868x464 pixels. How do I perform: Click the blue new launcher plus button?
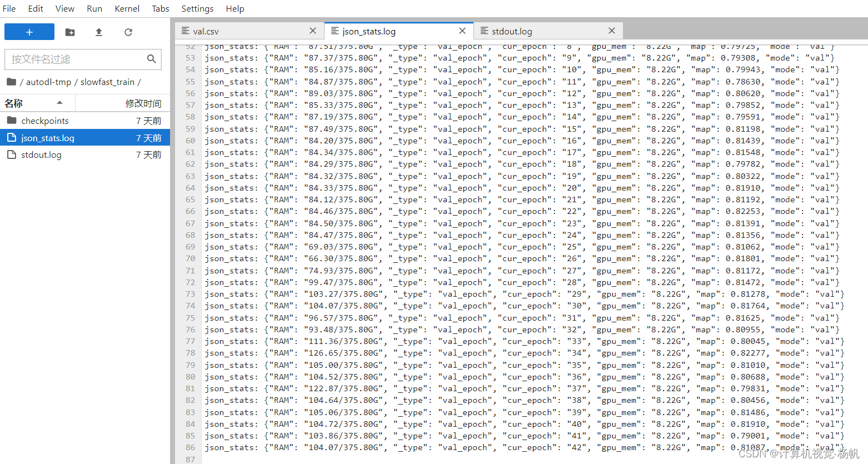click(29, 32)
